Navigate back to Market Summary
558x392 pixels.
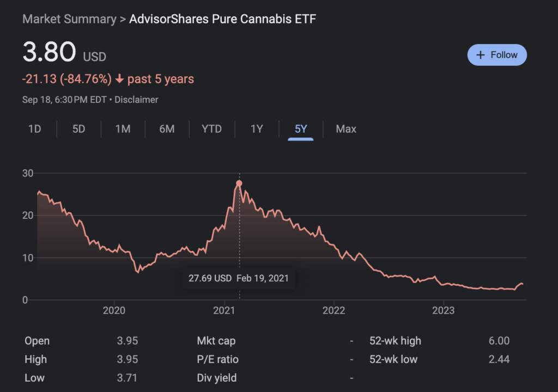tap(69, 19)
